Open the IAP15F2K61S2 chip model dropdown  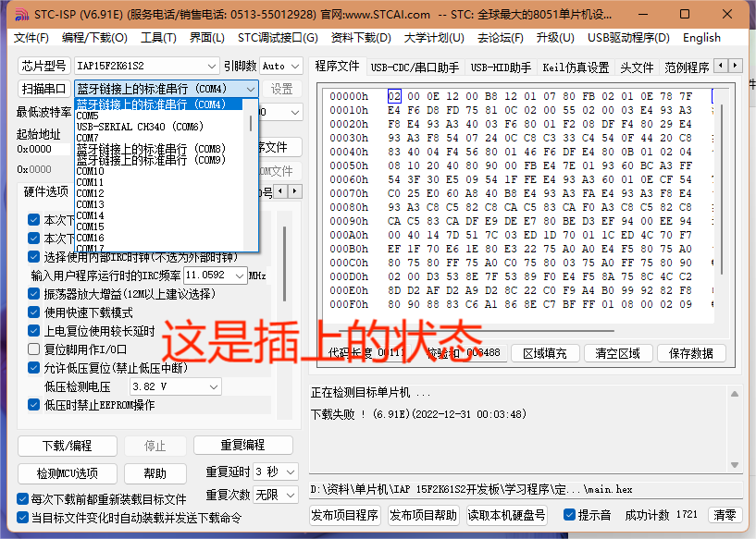click(146, 66)
